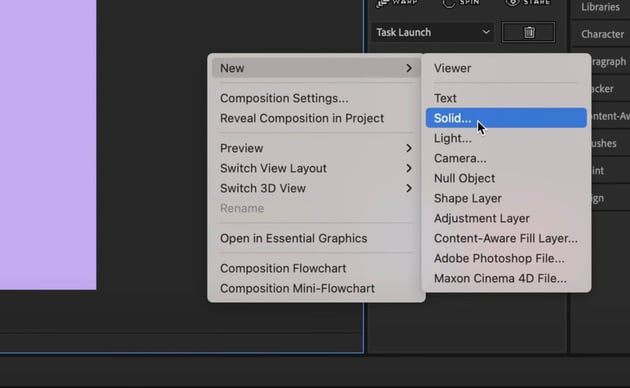This screenshot has height=388, width=630.
Task: Select Solid... in the New submenu
Action: (x=506, y=118)
